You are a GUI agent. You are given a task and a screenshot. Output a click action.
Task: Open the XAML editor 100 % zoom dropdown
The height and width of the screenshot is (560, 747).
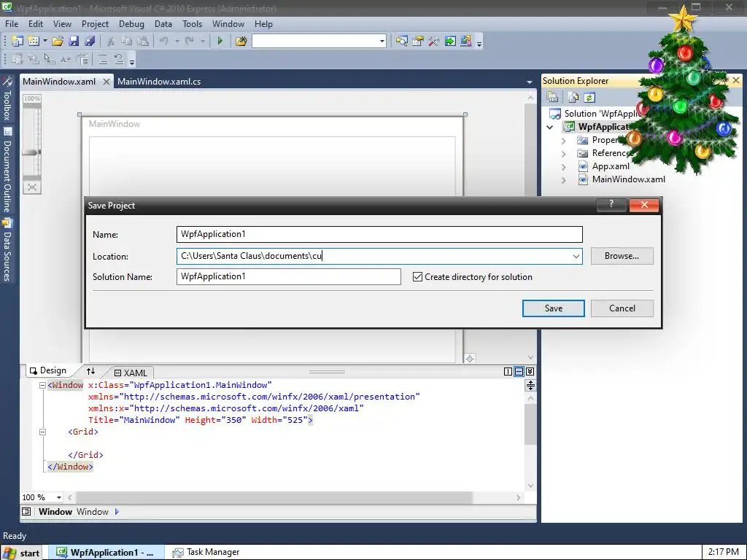point(59,497)
